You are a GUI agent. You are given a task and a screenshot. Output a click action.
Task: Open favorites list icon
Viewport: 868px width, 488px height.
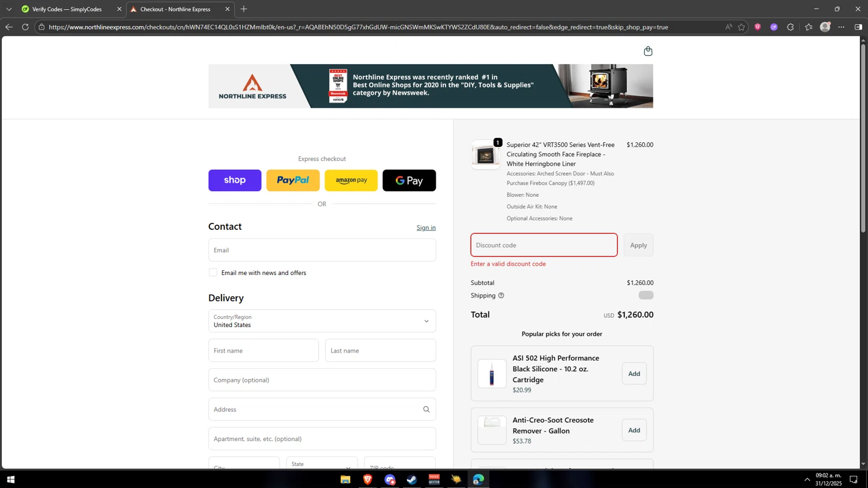pyautogui.click(x=808, y=27)
